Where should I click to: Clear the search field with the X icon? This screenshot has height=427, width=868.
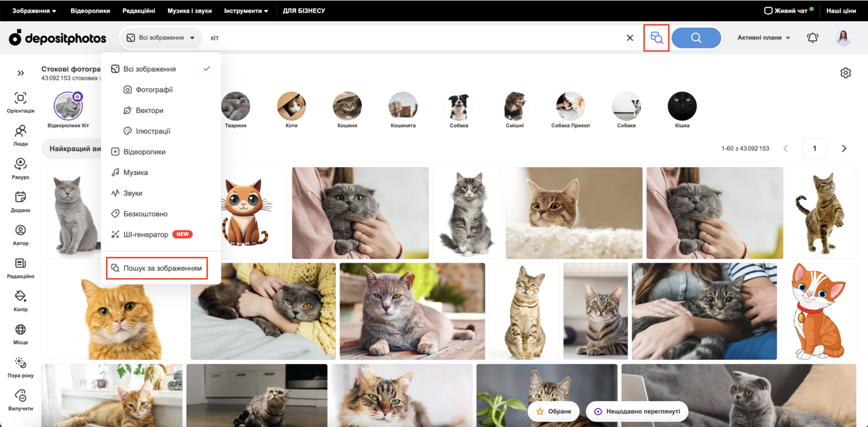[x=630, y=38]
